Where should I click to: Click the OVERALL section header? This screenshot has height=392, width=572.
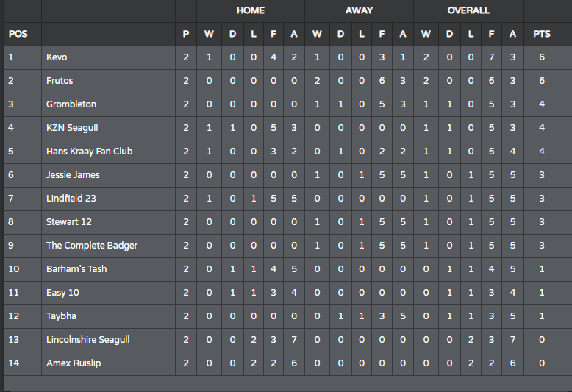pos(468,10)
